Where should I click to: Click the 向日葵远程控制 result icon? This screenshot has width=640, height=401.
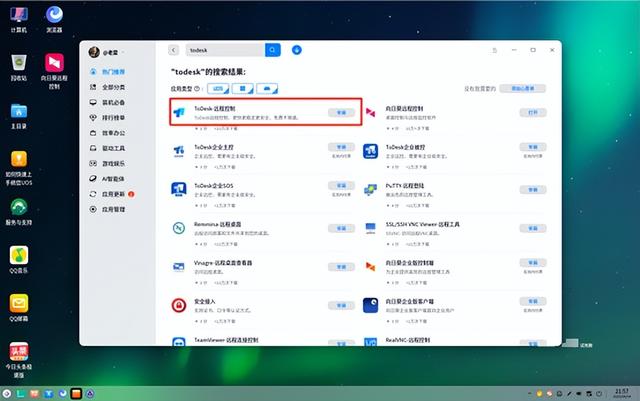[370, 112]
